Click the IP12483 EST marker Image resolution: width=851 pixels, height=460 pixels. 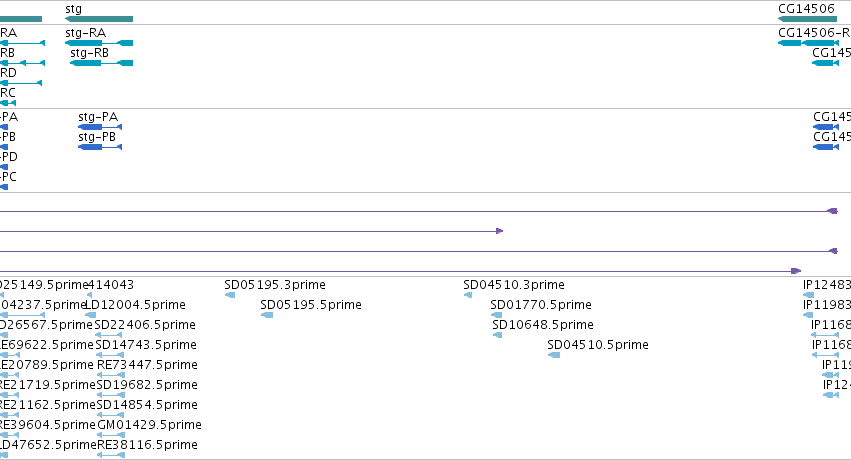pyautogui.click(x=809, y=295)
